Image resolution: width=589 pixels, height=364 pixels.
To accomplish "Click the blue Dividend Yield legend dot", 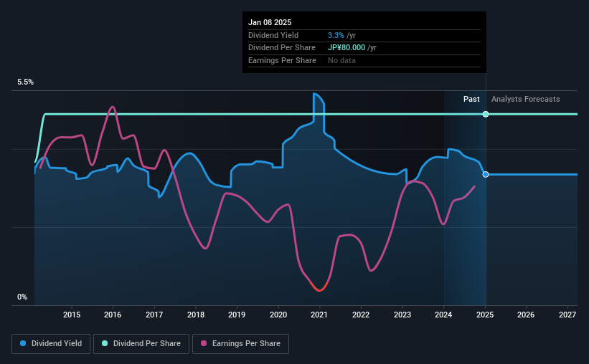I will [23, 343].
